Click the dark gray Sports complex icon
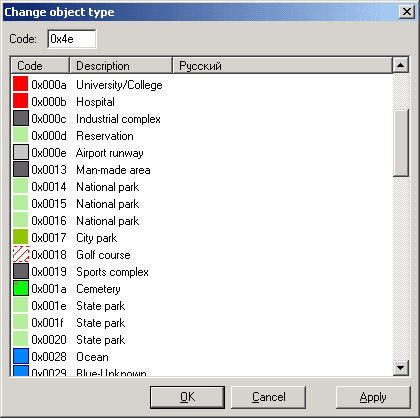Viewport: 420px width, 418px height. point(21,272)
